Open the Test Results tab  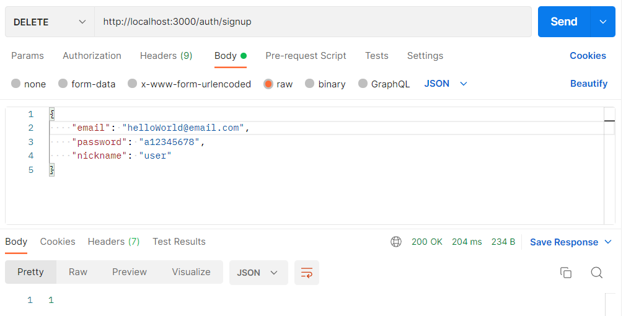(179, 242)
